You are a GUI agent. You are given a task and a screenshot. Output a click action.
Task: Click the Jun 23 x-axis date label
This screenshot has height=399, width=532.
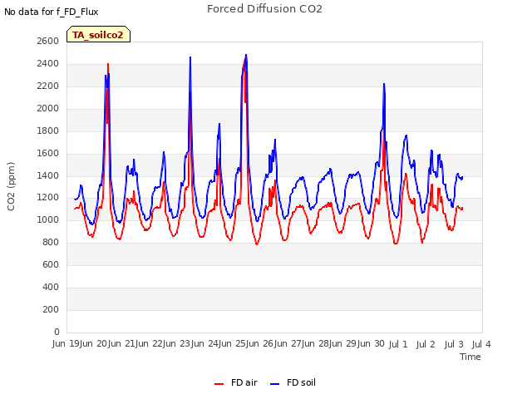pyautogui.click(x=178, y=344)
